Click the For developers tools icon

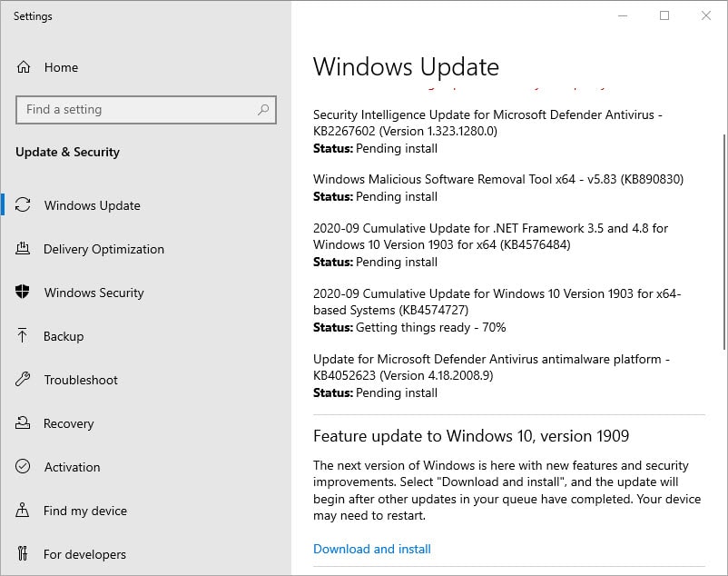tap(23, 553)
